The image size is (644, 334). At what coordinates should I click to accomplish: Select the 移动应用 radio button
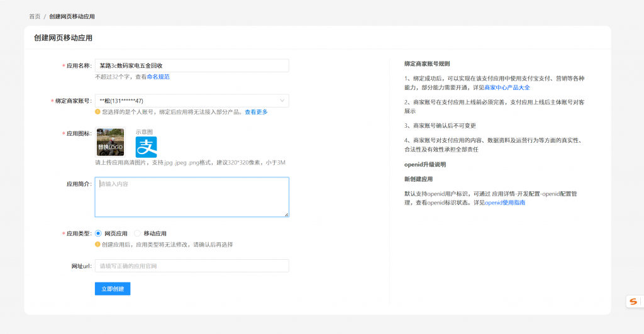tap(137, 233)
